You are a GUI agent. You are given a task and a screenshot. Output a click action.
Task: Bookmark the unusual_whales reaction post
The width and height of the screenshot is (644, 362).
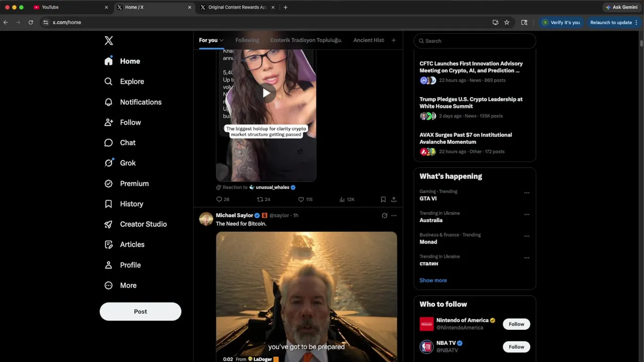[x=383, y=200]
